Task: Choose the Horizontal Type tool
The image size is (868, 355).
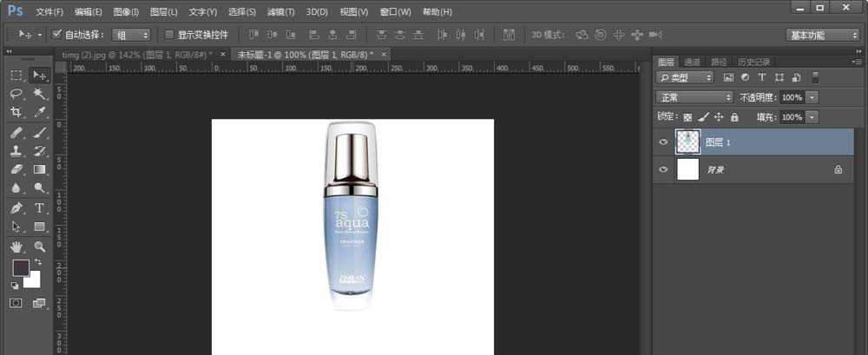Action: [x=40, y=208]
